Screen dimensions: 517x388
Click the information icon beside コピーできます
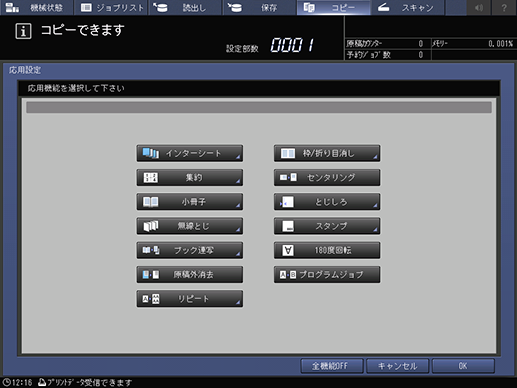click(x=23, y=31)
